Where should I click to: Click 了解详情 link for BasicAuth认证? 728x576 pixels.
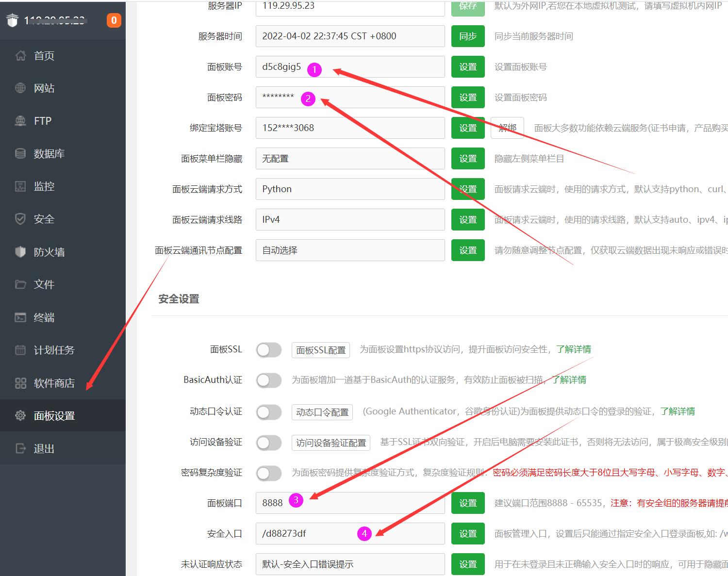[569, 380]
